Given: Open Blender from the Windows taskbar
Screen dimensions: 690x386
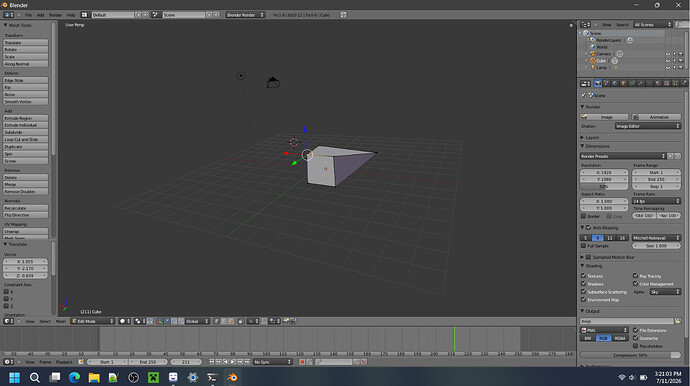Looking at the screenshot, I should click(232, 377).
